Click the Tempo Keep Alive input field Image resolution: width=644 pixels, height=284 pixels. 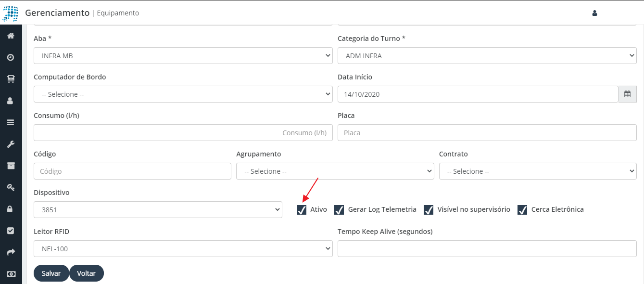point(487,249)
